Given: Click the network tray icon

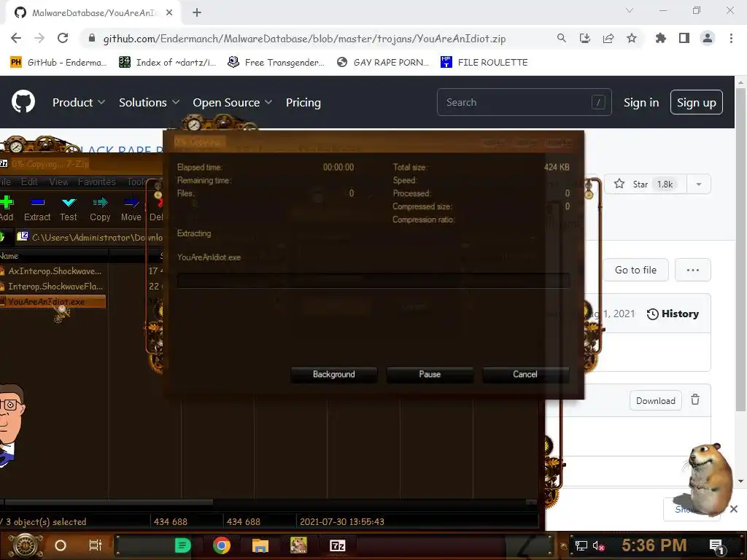Looking at the screenshot, I should (x=581, y=545).
